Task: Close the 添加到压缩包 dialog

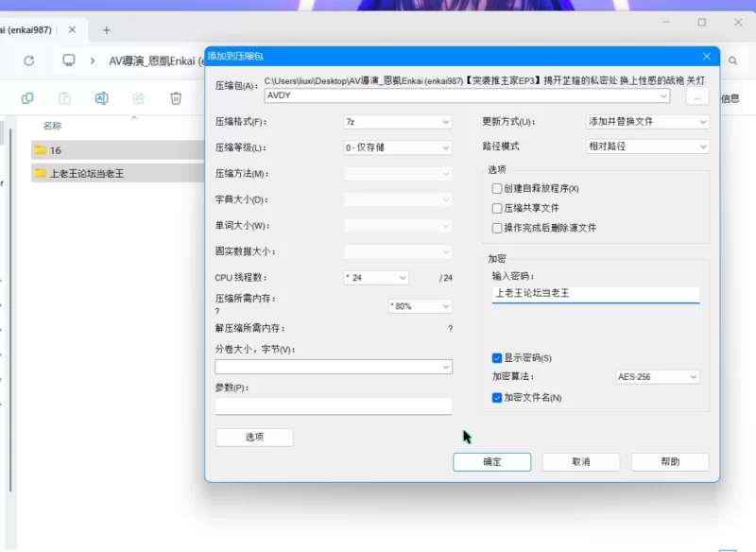Action: [x=707, y=57]
